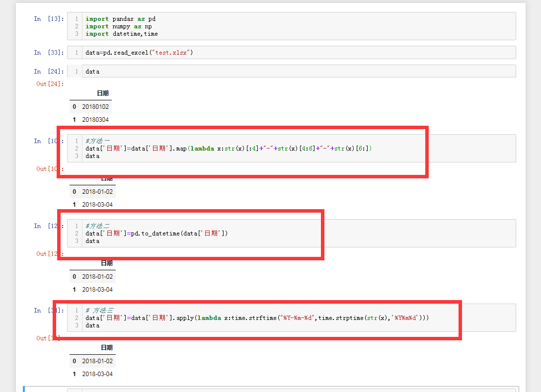Viewport: 541px width, 392px height.
Task: Click 2018-01-02 in the 方法一 output table
Action: click(97, 191)
